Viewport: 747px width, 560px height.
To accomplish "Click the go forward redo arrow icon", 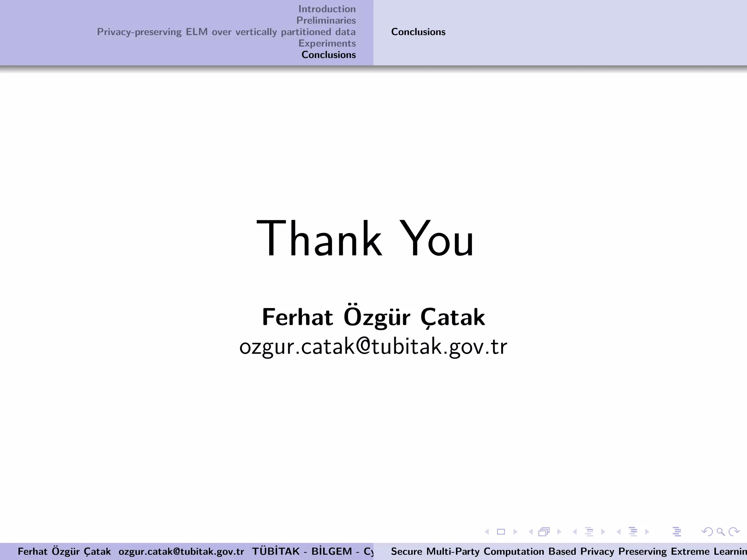I will 734,532.
